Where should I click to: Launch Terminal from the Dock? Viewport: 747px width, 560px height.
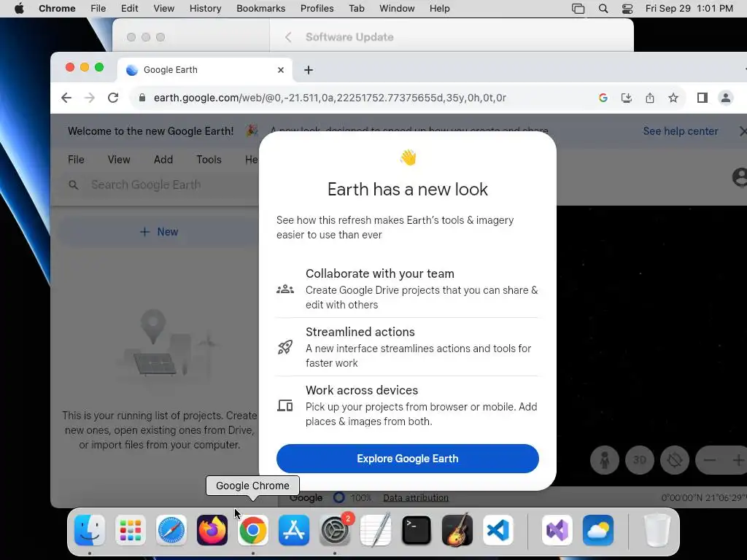click(417, 530)
